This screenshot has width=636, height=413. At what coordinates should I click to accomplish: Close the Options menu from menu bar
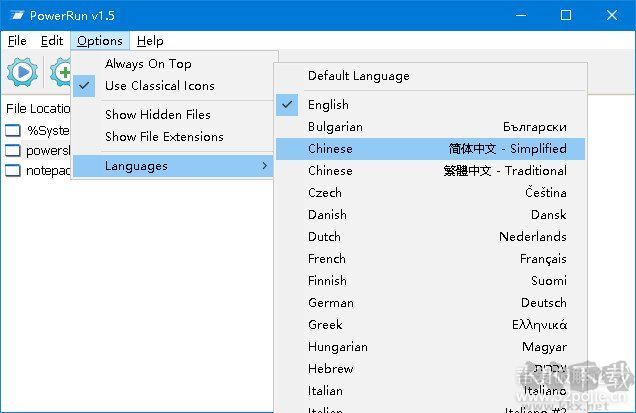100,41
